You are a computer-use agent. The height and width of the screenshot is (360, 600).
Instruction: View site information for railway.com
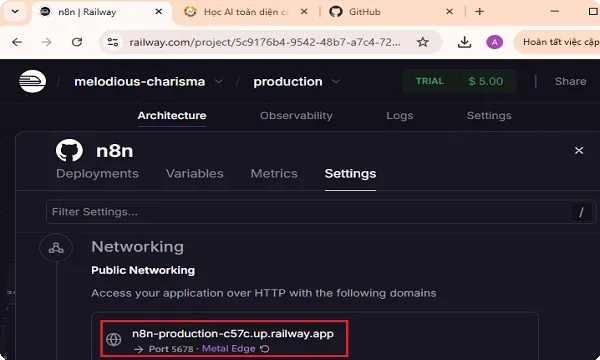[112, 42]
